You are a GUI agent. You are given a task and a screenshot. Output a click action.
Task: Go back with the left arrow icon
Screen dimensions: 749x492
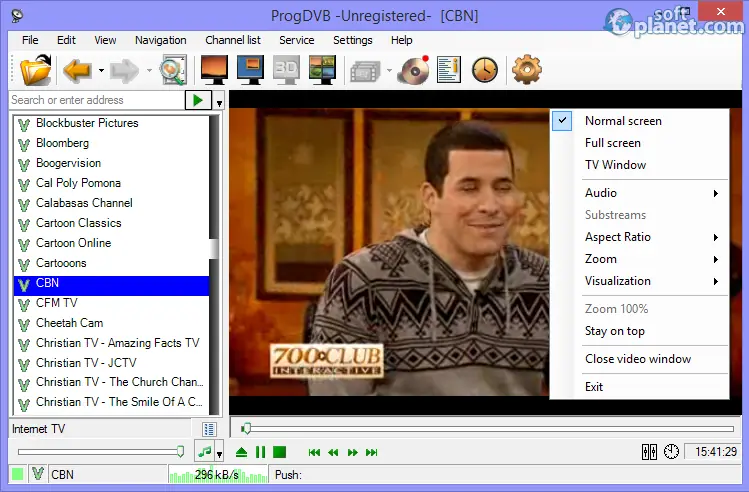point(77,71)
